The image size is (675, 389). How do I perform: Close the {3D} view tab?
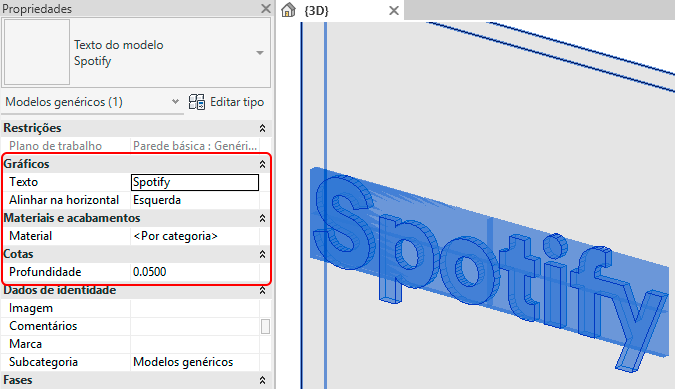click(393, 10)
